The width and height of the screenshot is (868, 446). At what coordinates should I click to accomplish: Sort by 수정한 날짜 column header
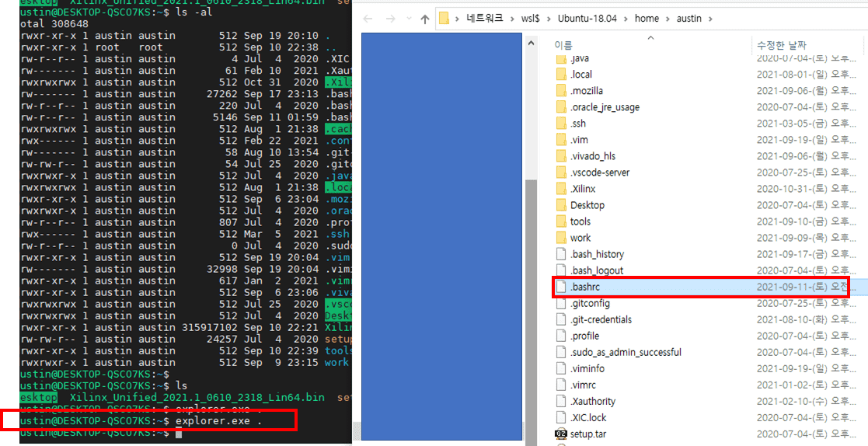click(782, 45)
